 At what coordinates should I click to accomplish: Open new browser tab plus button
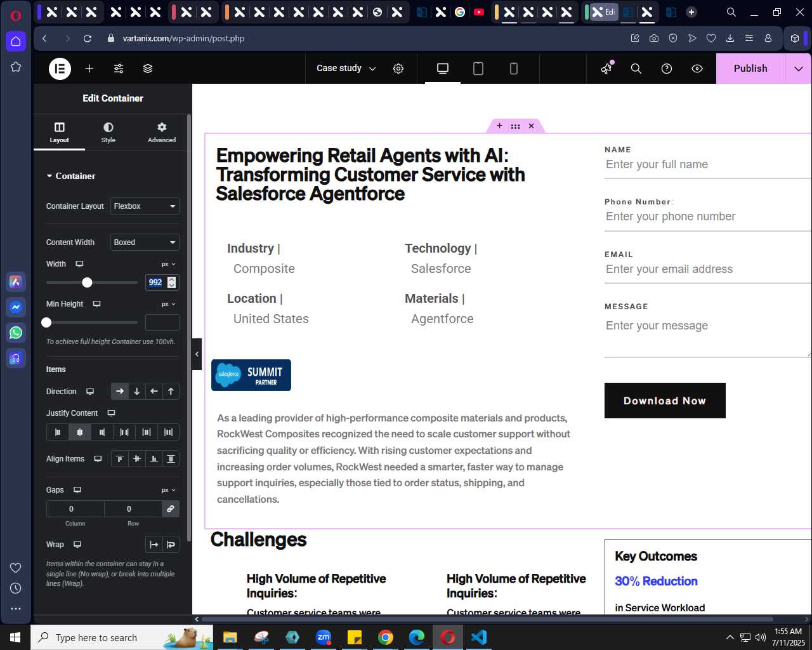[691, 12]
